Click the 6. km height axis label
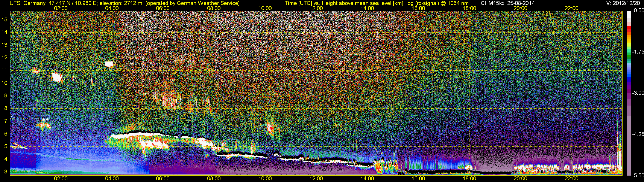The height and width of the screenshot is (182, 644). 6,134
